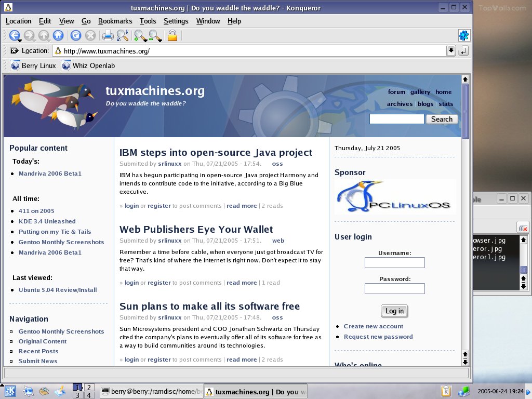The image size is (532, 399).
Task: Switch to virtual desktop 2 in the pager
Action: click(x=89, y=388)
